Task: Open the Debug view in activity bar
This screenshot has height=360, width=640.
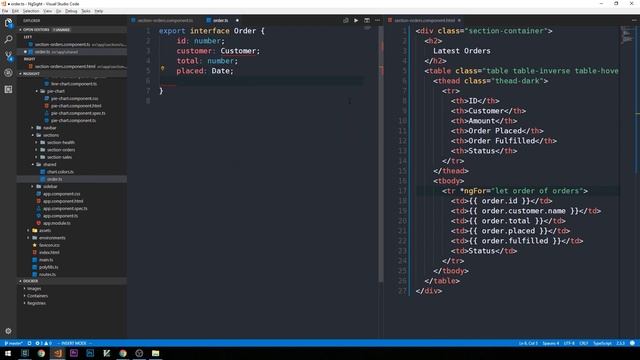Action: click(x=8, y=73)
